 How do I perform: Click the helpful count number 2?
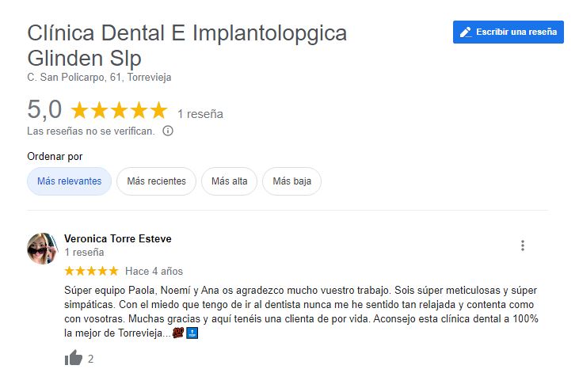click(x=91, y=359)
